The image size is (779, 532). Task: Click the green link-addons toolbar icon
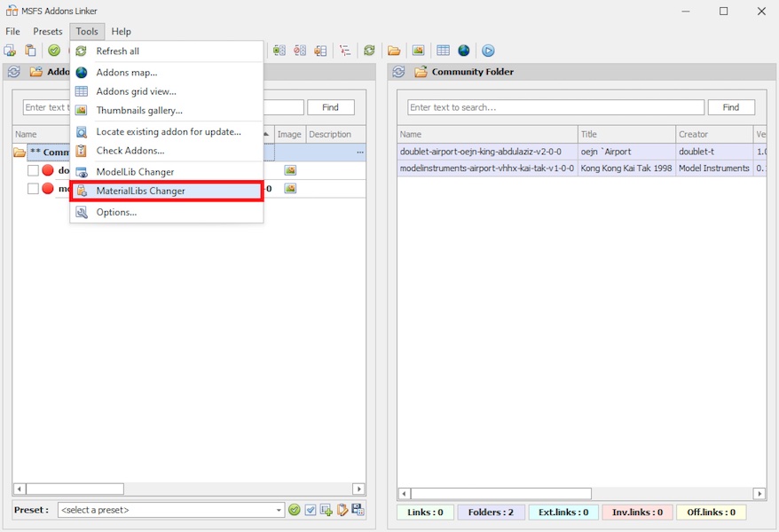279,51
